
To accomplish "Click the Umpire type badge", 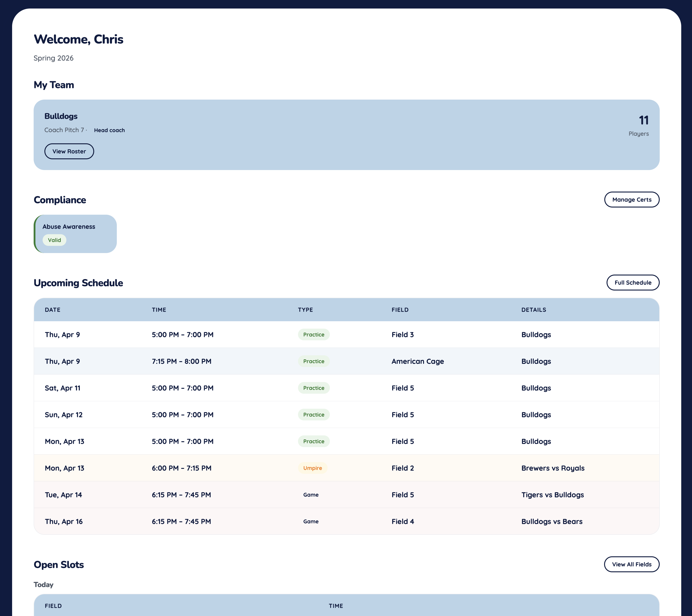I will pos(313,468).
